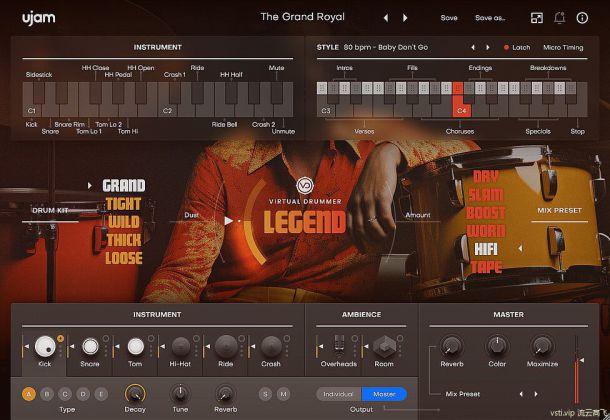
Task: Select GRAND drum kit
Action: point(124,186)
